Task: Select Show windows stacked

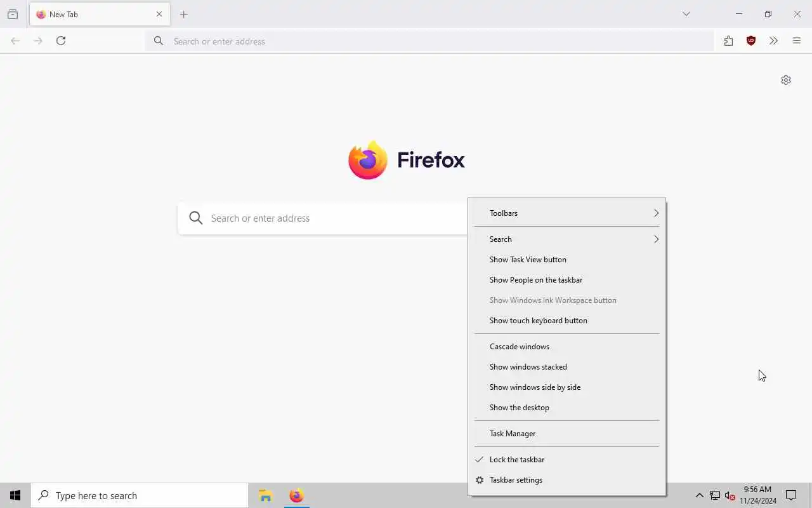Action: point(567,367)
